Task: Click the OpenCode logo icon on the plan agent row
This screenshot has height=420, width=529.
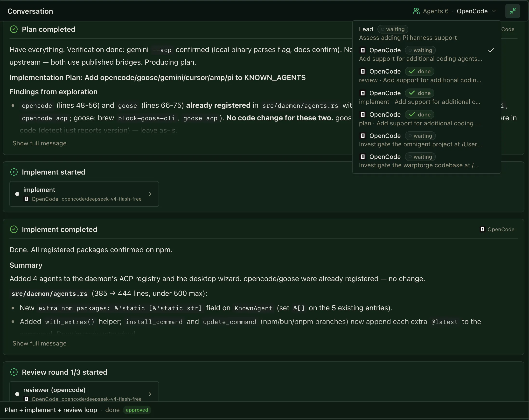Action: tap(362, 115)
